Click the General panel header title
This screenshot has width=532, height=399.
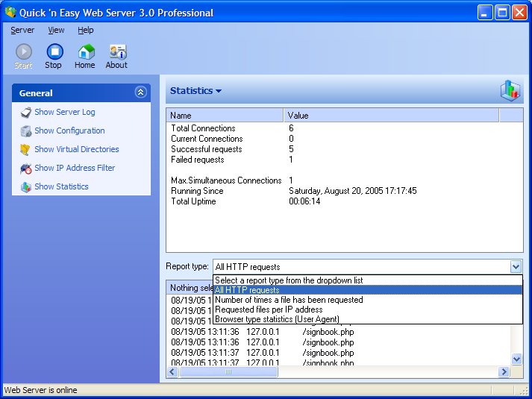36,93
